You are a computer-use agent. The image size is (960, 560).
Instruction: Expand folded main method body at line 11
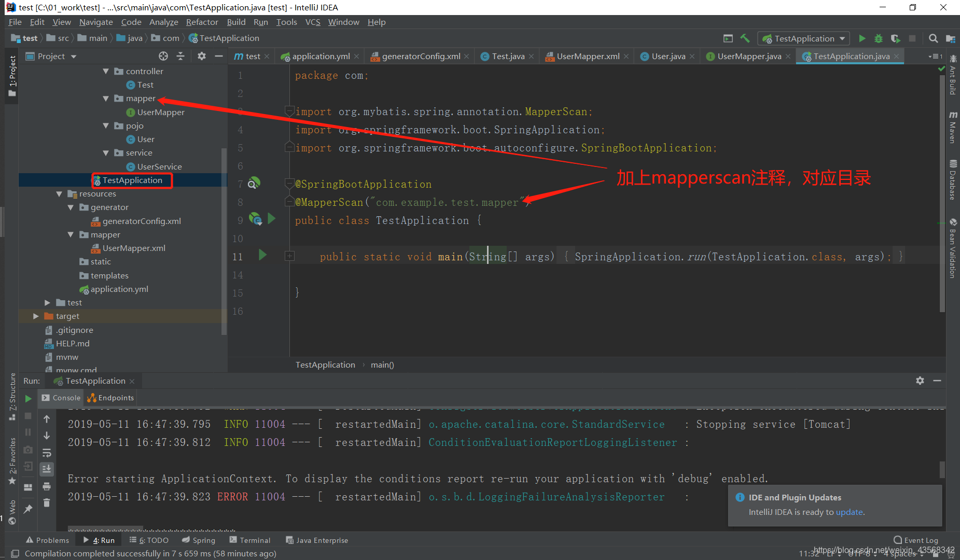[290, 256]
